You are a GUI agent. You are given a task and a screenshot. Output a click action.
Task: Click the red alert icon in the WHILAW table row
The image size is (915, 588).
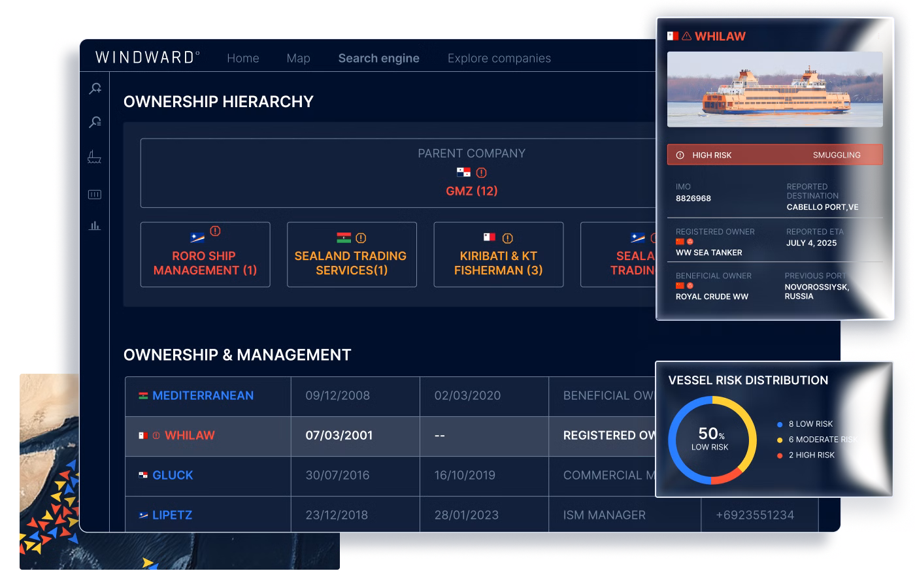[156, 435]
